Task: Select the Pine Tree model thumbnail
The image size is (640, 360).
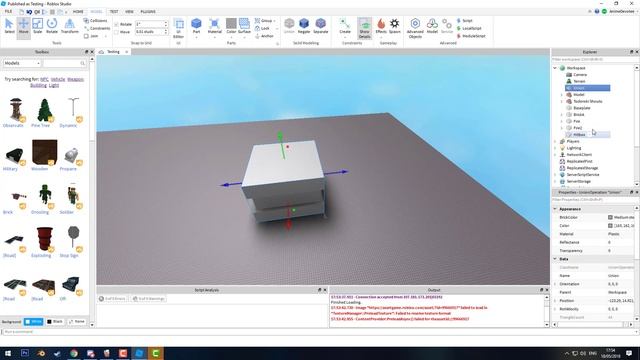Action: (44, 110)
